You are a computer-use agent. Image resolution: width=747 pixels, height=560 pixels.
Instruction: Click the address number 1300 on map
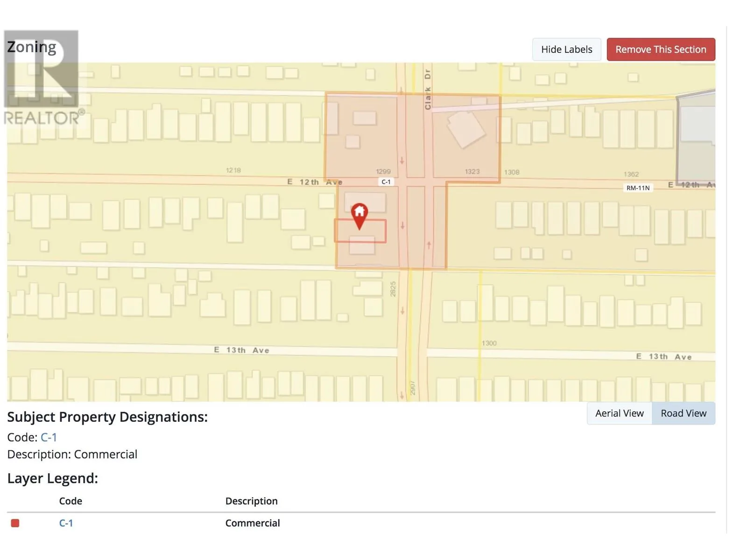tap(489, 343)
